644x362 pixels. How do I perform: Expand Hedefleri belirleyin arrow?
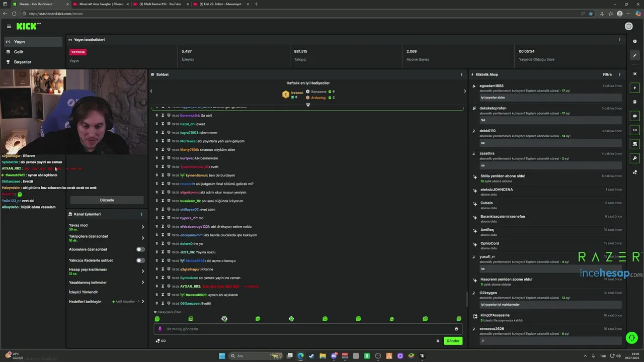tap(143, 302)
